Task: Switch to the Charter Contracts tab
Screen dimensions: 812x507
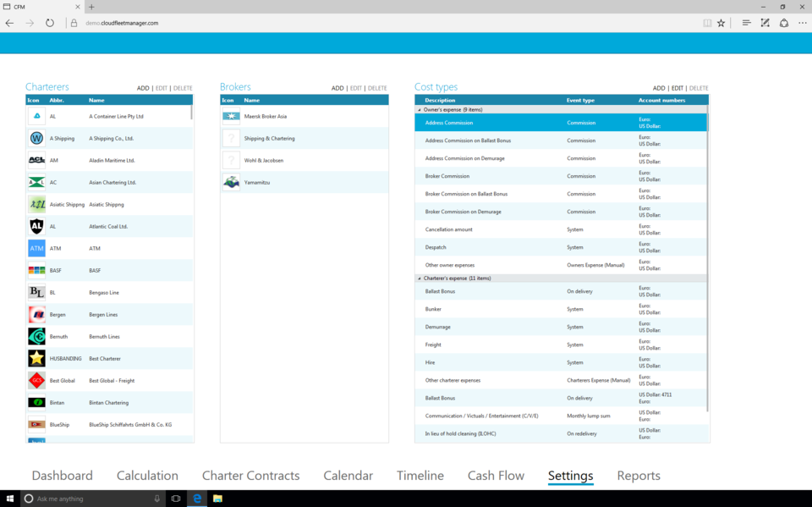Action: click(250, 476)
